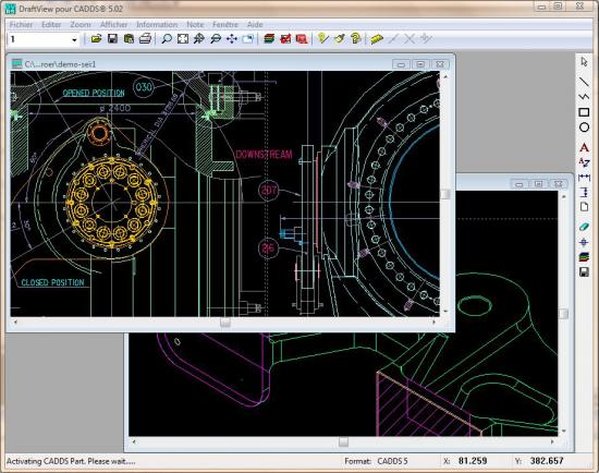Image resolution: width=599 pixels, height=473 pixels.
Task: Select the Rectangle drawing tool
Action: click(584, 112)
